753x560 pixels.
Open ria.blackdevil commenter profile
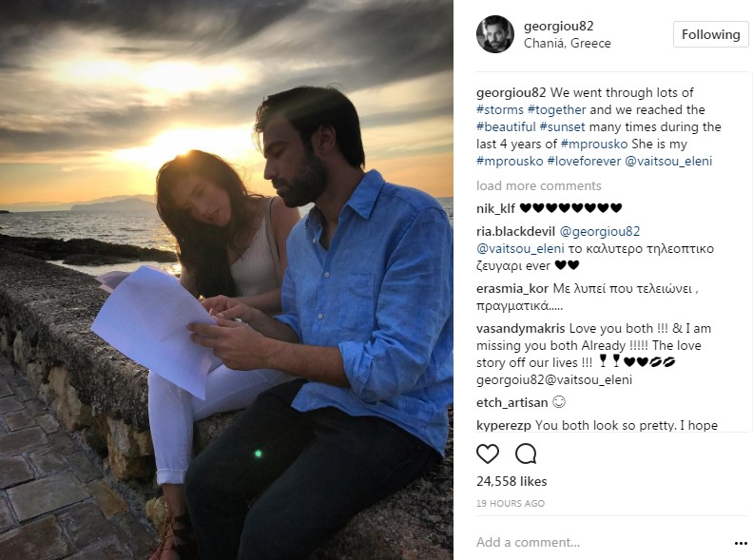pyautogui.click(x=515, y=232)
